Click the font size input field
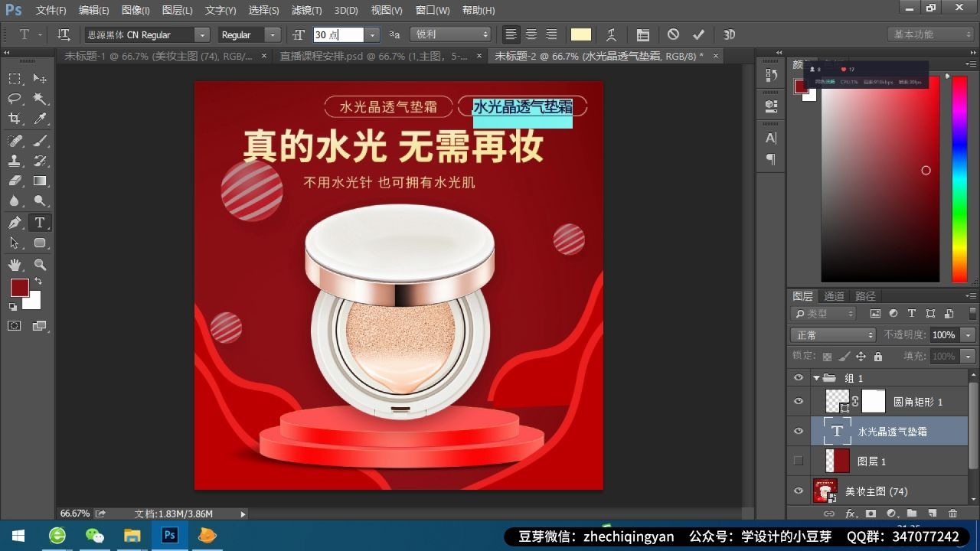 coord(338,34)
